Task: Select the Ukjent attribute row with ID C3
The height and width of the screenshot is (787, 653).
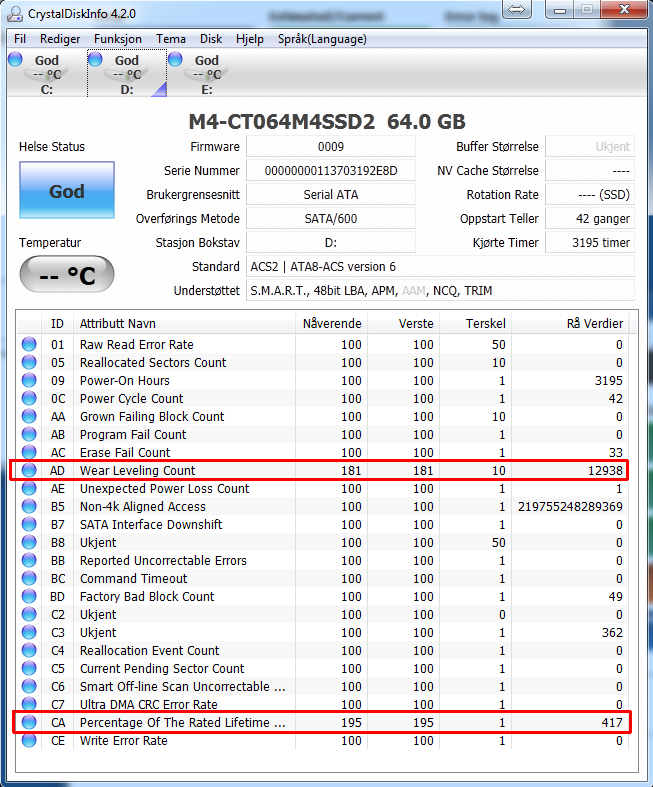Action: tap(323, 632)
